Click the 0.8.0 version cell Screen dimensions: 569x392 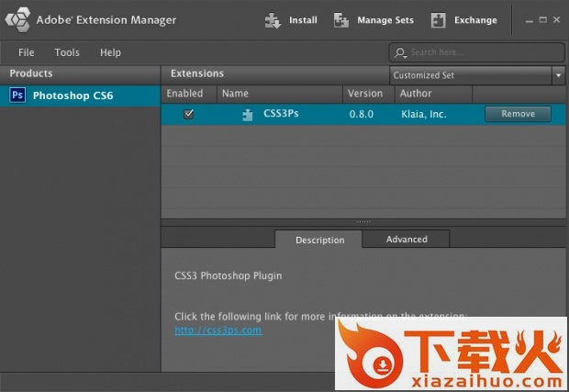(x=362, y=115)
